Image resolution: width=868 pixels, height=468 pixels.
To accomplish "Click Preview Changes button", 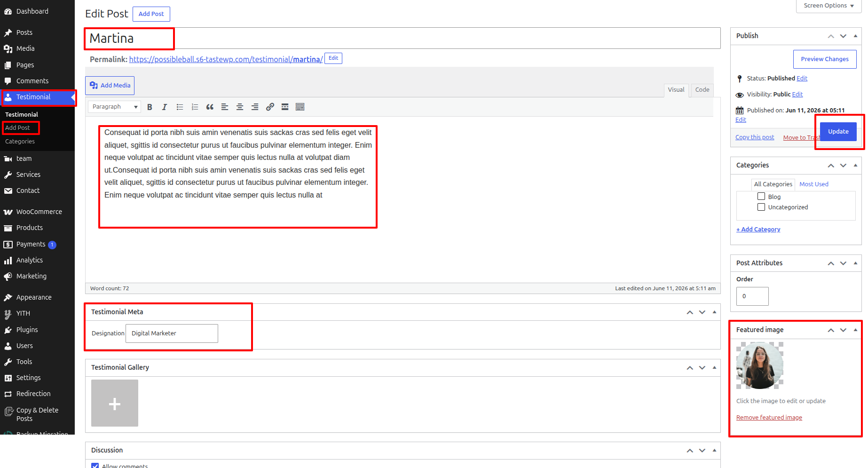I will pos(825,59).
